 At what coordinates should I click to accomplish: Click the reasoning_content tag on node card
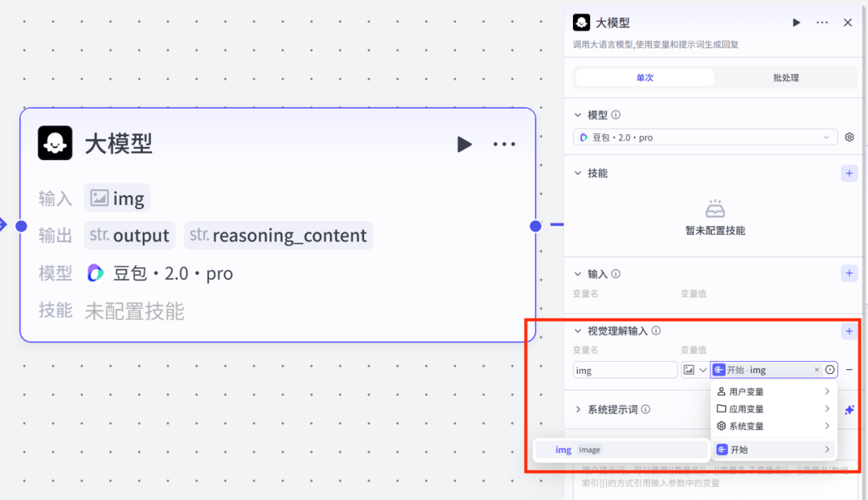coord(278,236)
